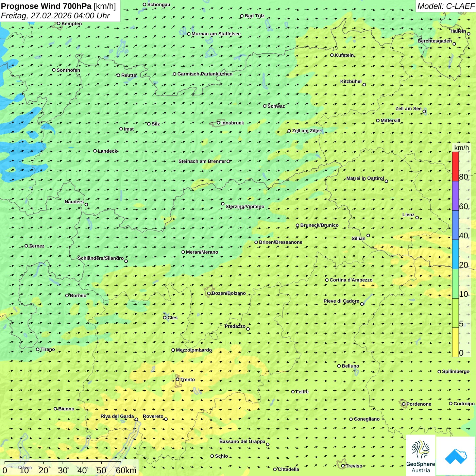Select the cyan 20–40 km/h legend swatch
The width and height of the screenshot is (476, 476).
point(455,254)
